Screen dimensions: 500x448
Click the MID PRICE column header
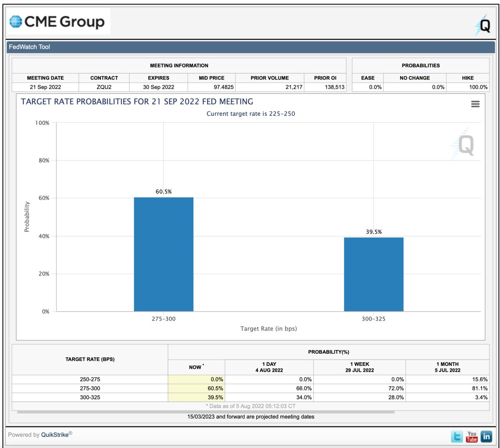coord(212,78)
